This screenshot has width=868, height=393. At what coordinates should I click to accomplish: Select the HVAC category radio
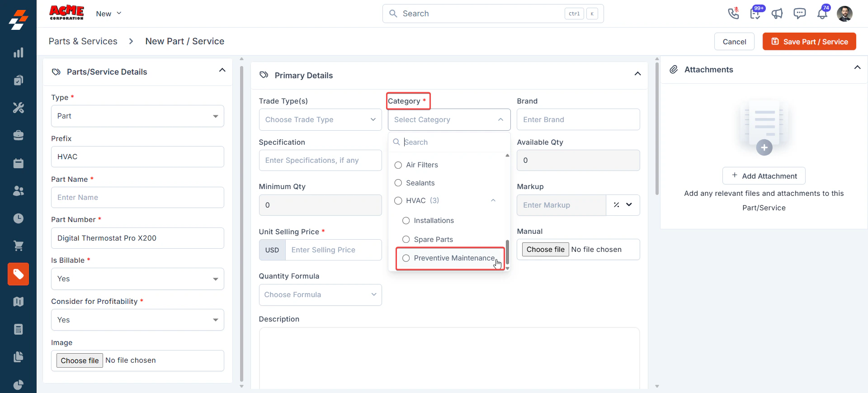(x=398, y=201)
